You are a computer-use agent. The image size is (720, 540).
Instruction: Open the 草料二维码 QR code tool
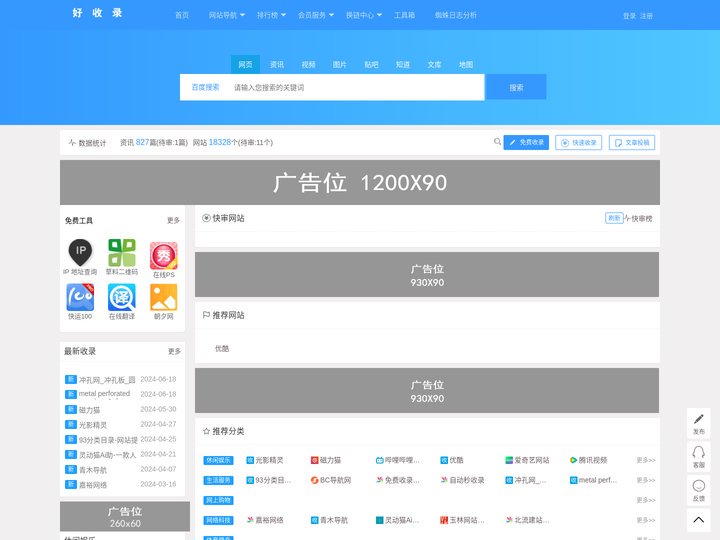(x=122, y=253)
